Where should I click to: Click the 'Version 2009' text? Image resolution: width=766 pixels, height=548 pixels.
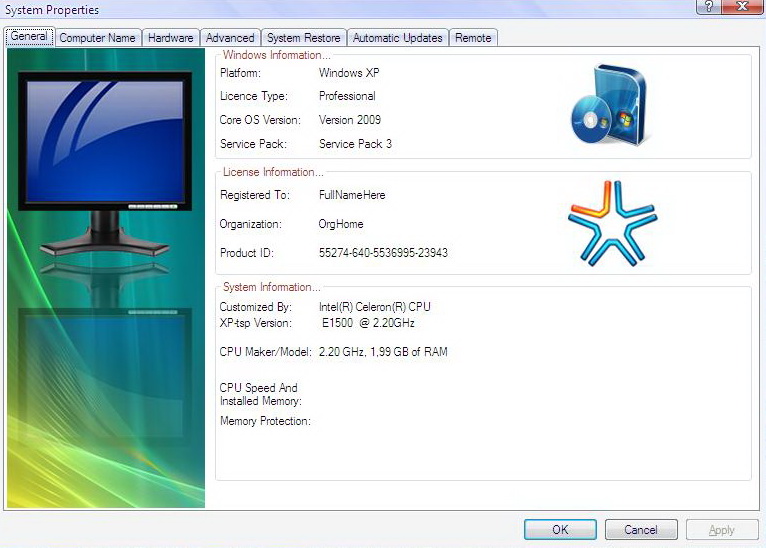pyautogui.click(x=350, y=120)
